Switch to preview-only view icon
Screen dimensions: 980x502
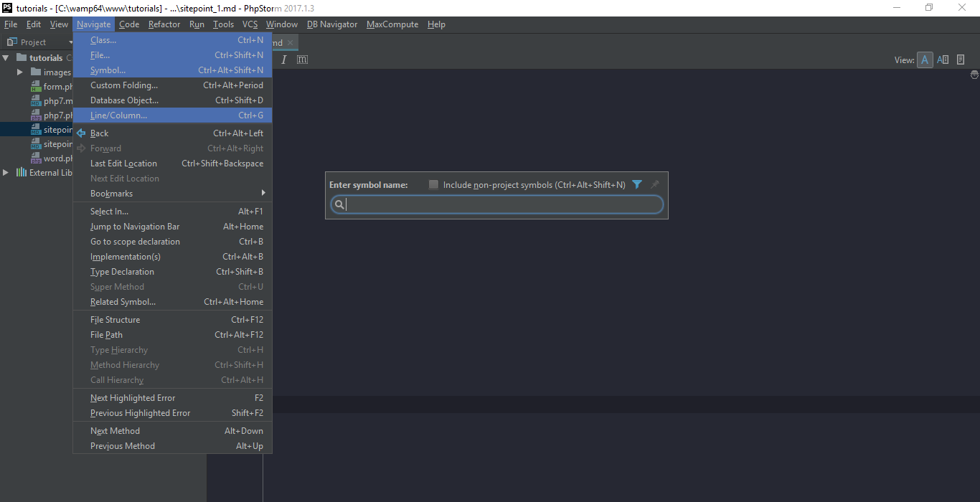[961, 60]
